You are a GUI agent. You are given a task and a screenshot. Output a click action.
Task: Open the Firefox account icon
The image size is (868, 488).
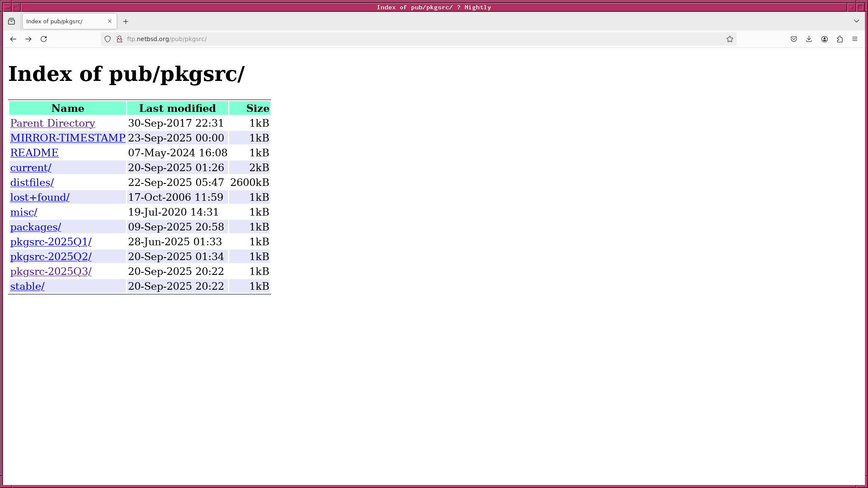(x=824, y=39)
